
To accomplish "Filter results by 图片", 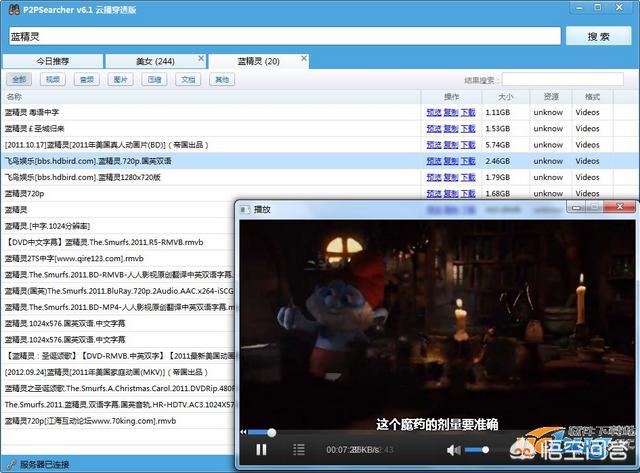I will click(120, 79).
